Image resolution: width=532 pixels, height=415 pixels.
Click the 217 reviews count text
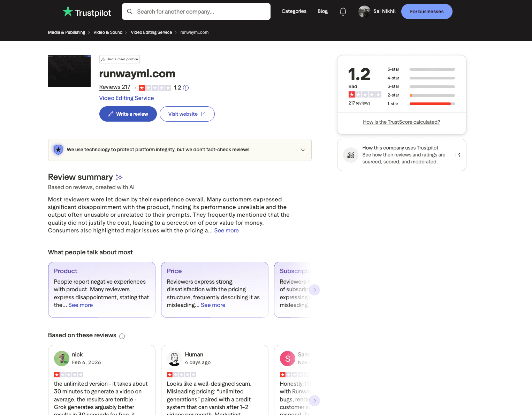(x=359, y=103)
